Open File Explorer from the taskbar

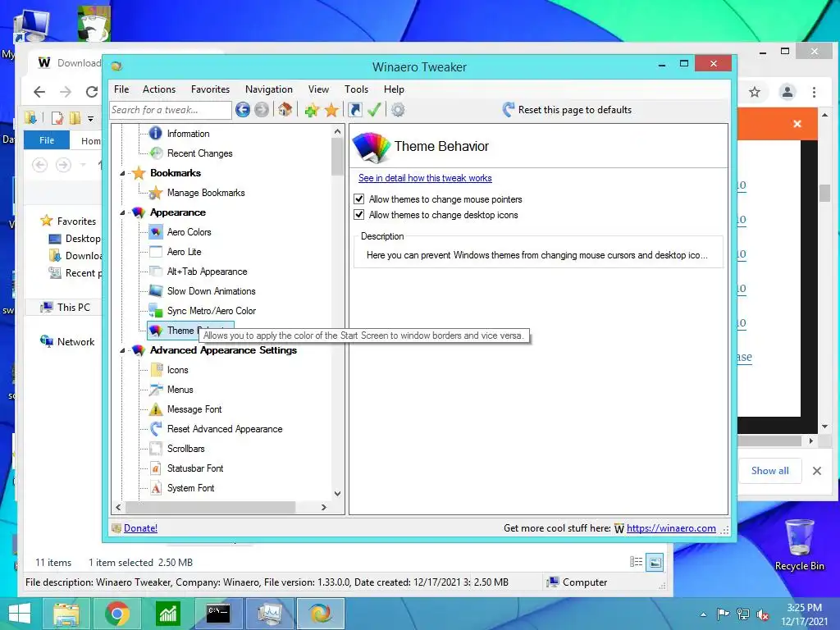(66, 614)
